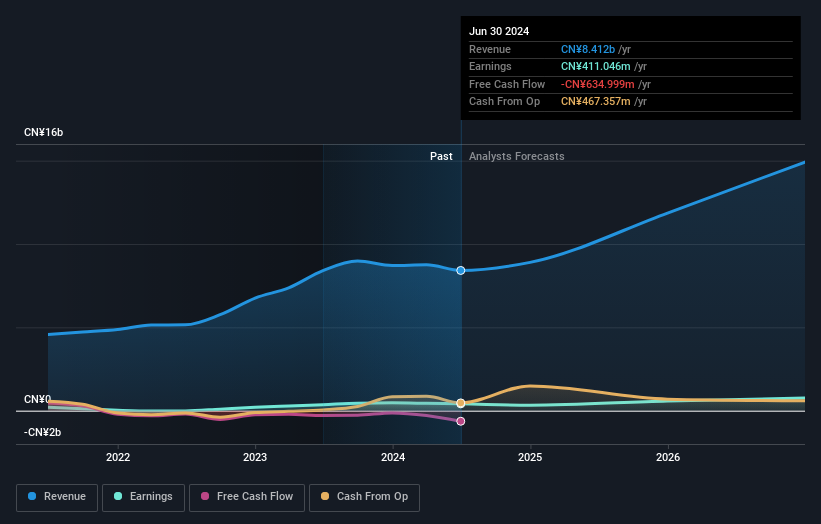Click the Cash From Op label in tooltip
The width and height of the screenshot is (821, 524).
504,102
